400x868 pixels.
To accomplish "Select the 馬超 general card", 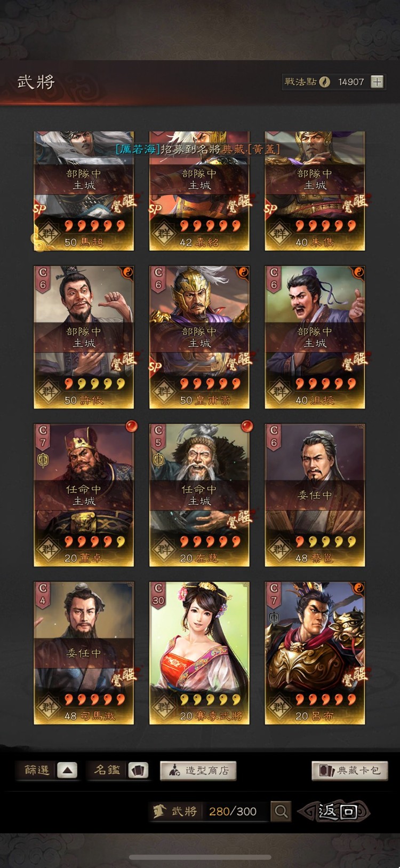I will pos(84,191).
